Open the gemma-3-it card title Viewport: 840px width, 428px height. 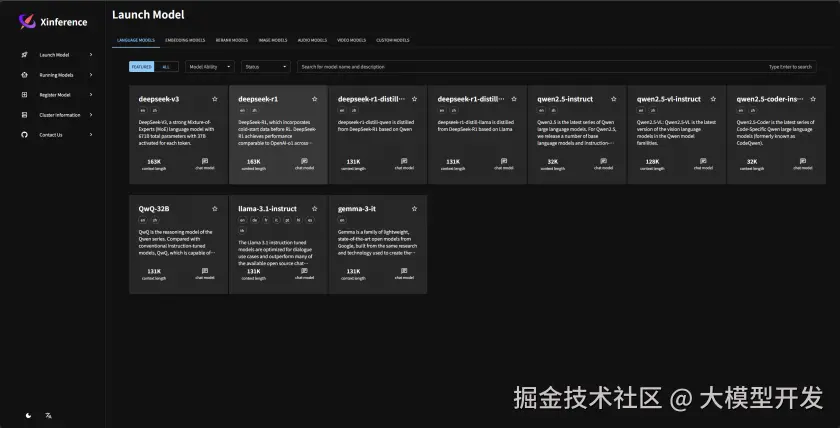(357, 209)
